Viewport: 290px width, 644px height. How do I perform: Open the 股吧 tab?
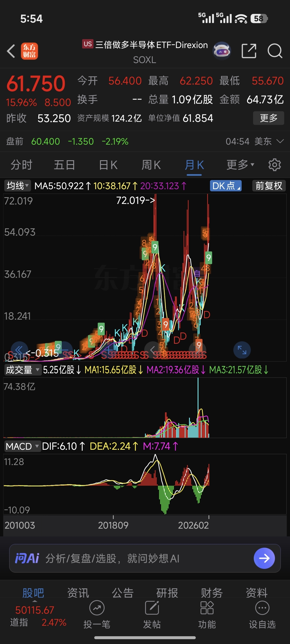pyautogui.click(x=33, y=593)
